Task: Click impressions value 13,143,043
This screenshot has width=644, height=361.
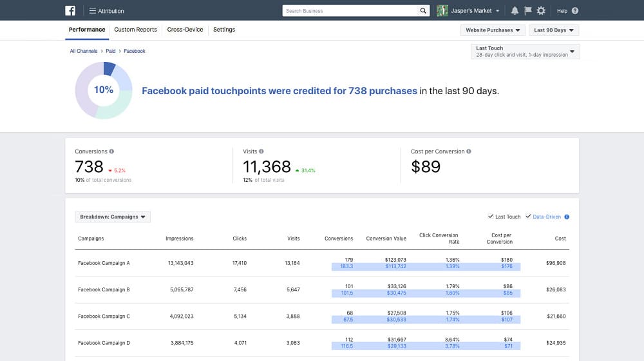Action: [x=181, y=263]
